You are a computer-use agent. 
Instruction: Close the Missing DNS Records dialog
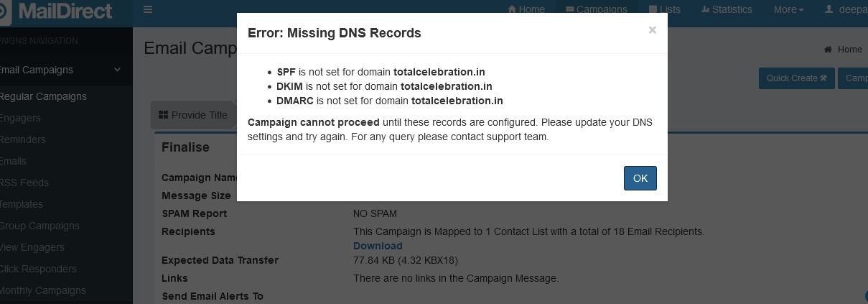pyautogui.click(x=652, y=30)
